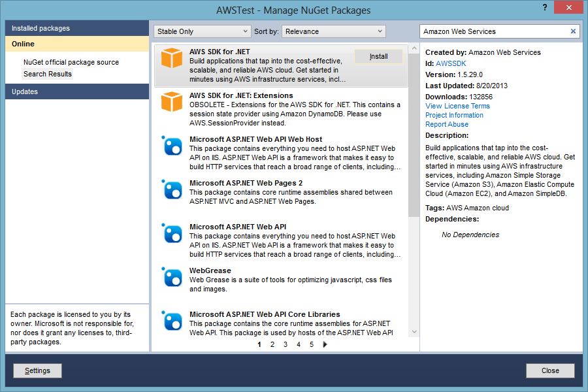Click the AWS SDK for .NET package icon
Viewport: 588px width, 392px height.
click(x=172, y=58)
